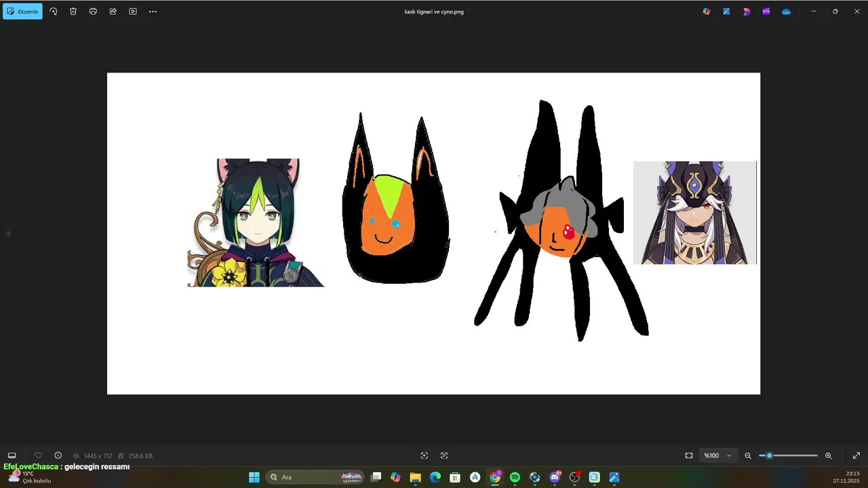868x488 pixels.
Task: Open the OneDrive cloud icon
Action: 786,12
